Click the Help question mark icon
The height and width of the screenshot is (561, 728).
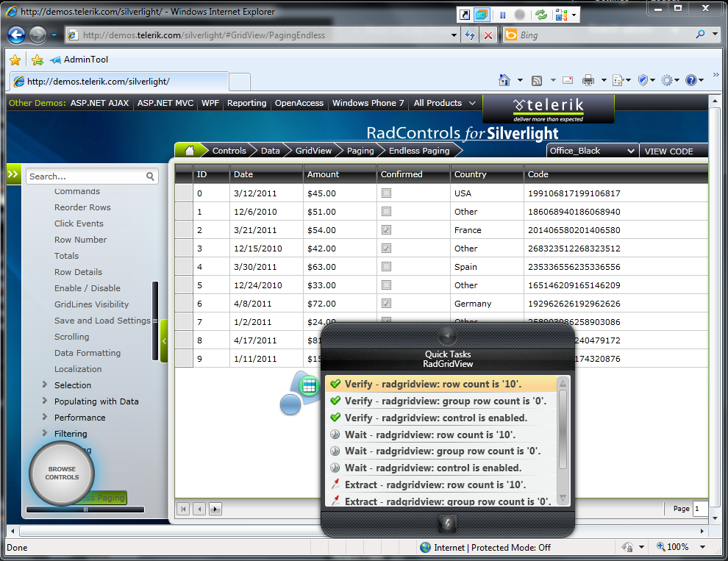point(690,80)
